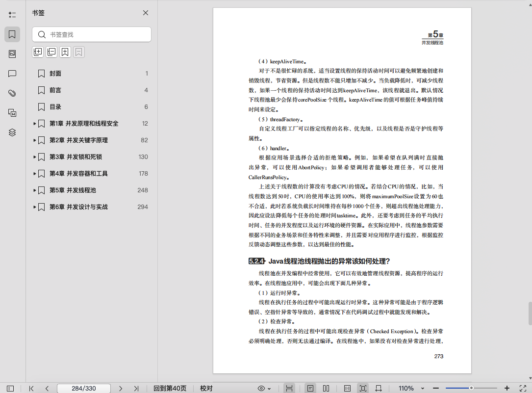The height and width of the screenshot is (393, 532).
Task: Jump to the last page
Action: (x=136, y=388)
